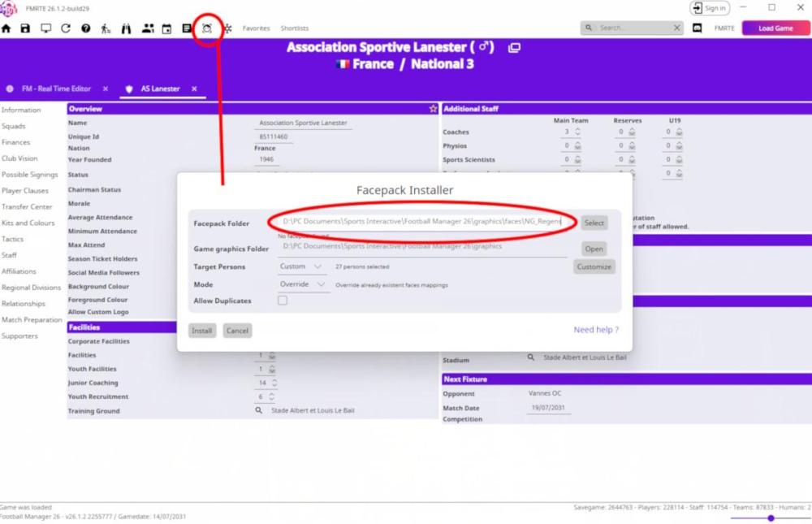The image size is (812, 524).
Task: Click the calendar icon in toolbar
Action: click(167, 28)
